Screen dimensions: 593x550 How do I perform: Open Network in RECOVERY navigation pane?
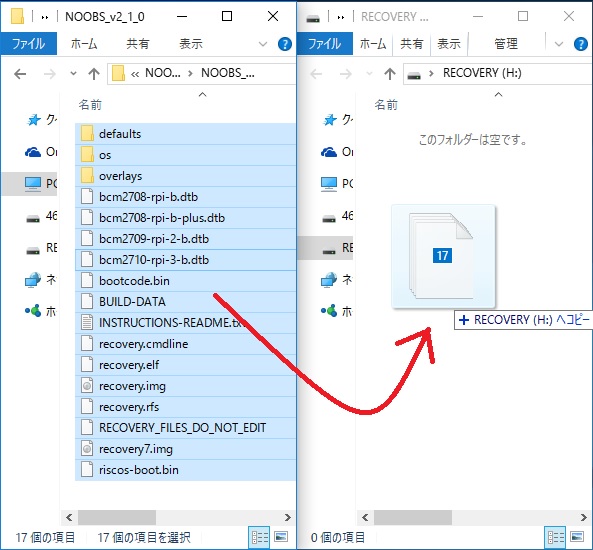pos(338,280)
